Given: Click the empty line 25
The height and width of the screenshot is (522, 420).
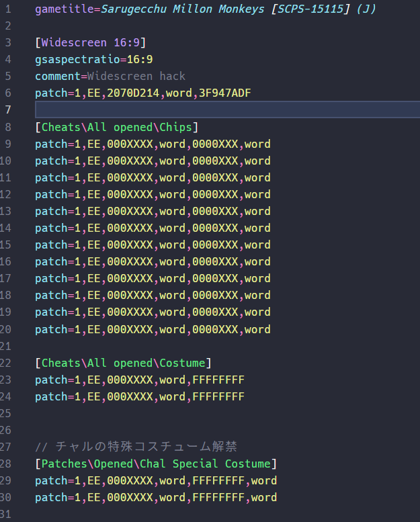Looking at the screenshot, I should (227, 413).
